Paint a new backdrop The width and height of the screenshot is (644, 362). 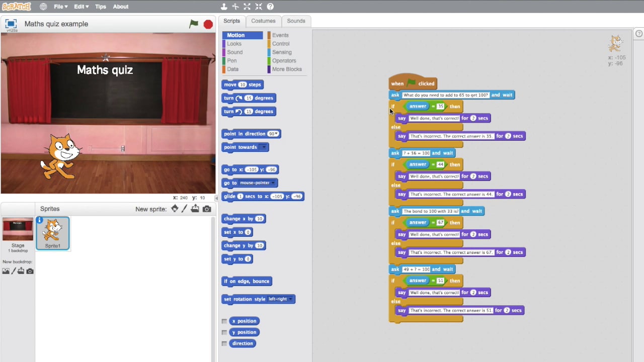(14, 271)
